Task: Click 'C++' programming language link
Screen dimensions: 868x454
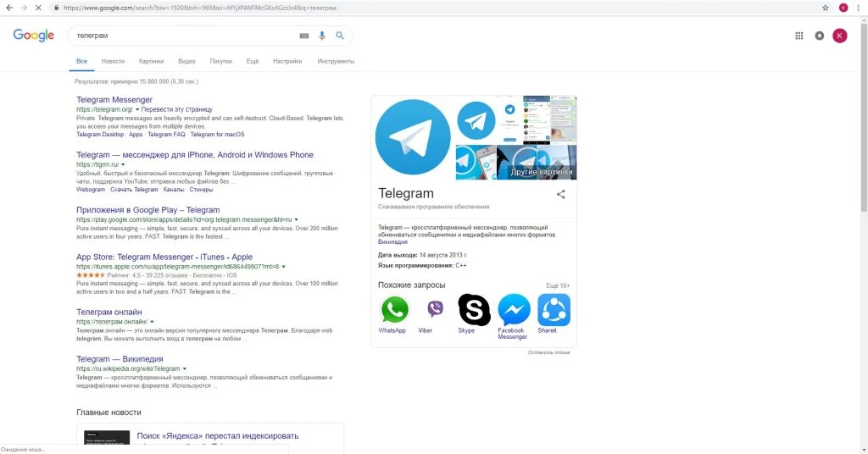Action: click(460, 265)
